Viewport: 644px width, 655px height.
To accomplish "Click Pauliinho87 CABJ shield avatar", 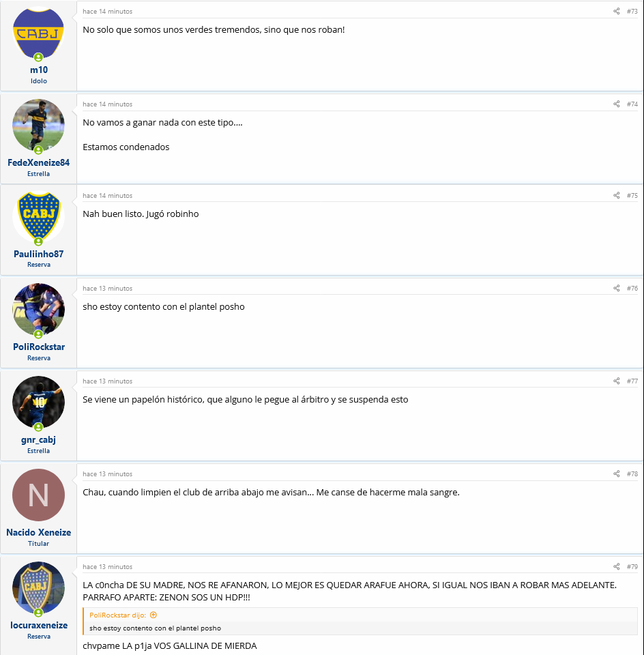I will point(38,217).
